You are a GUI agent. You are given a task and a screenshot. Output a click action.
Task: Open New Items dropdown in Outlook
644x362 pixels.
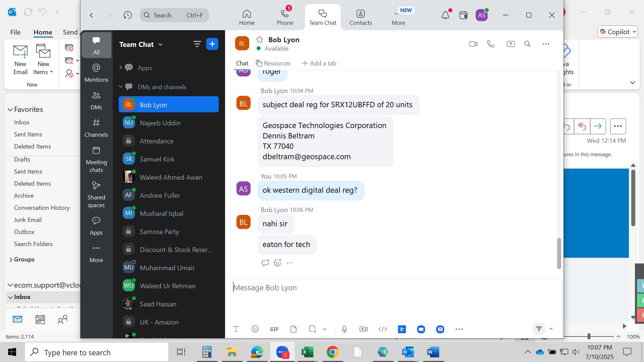pyautogui.click(x=43, y=59)
